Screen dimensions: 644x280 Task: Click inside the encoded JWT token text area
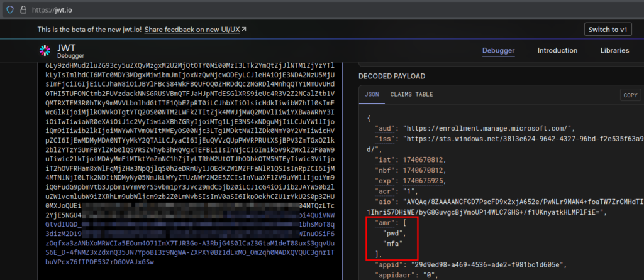(x=190, y=172)
